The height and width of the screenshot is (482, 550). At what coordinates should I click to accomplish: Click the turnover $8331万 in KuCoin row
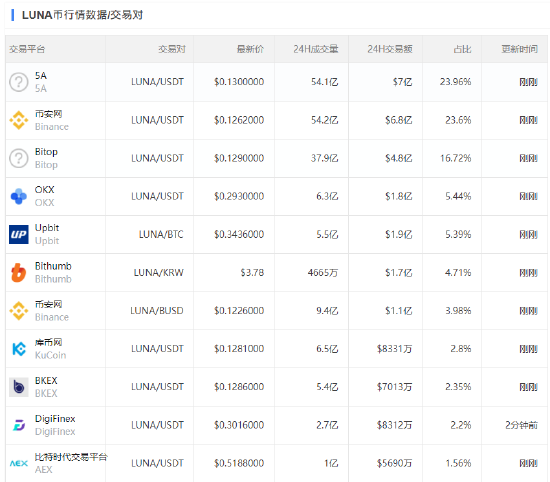point(394,349)
